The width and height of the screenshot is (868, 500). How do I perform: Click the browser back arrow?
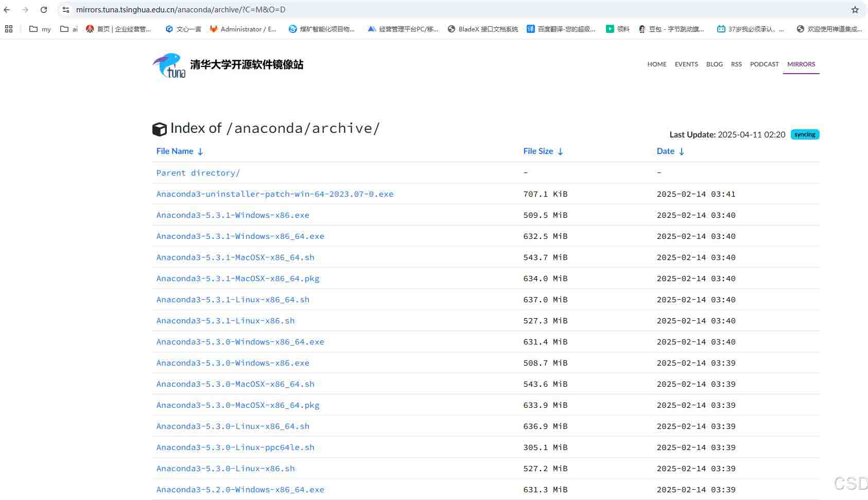[x=7, y=10]
